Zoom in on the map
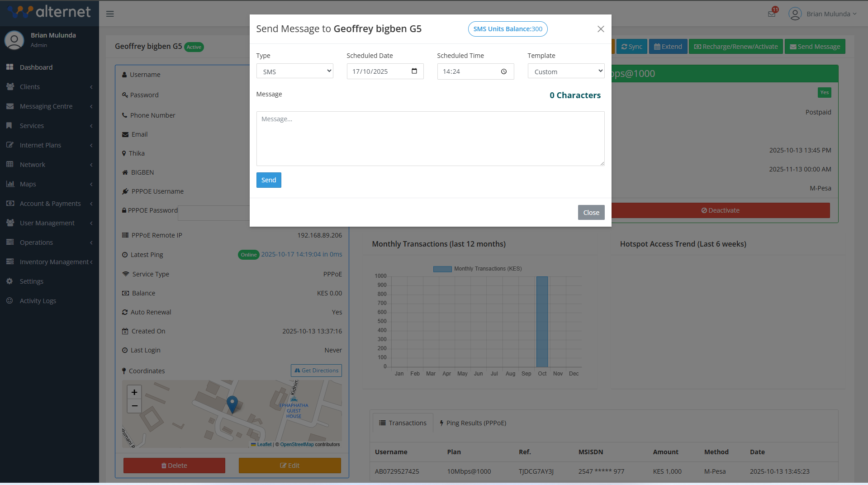The height and width of the screenshot is (485, 868). coord(134,392)
